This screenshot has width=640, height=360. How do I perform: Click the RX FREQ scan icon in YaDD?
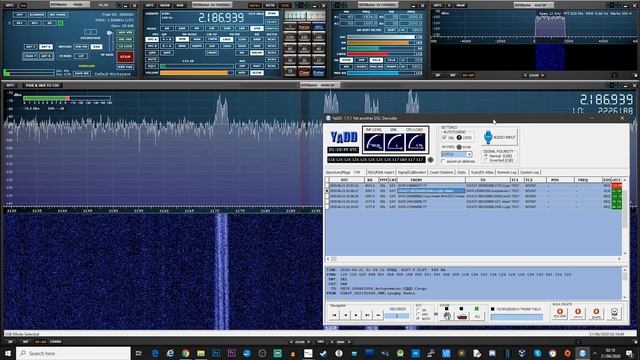click(459, 147)
